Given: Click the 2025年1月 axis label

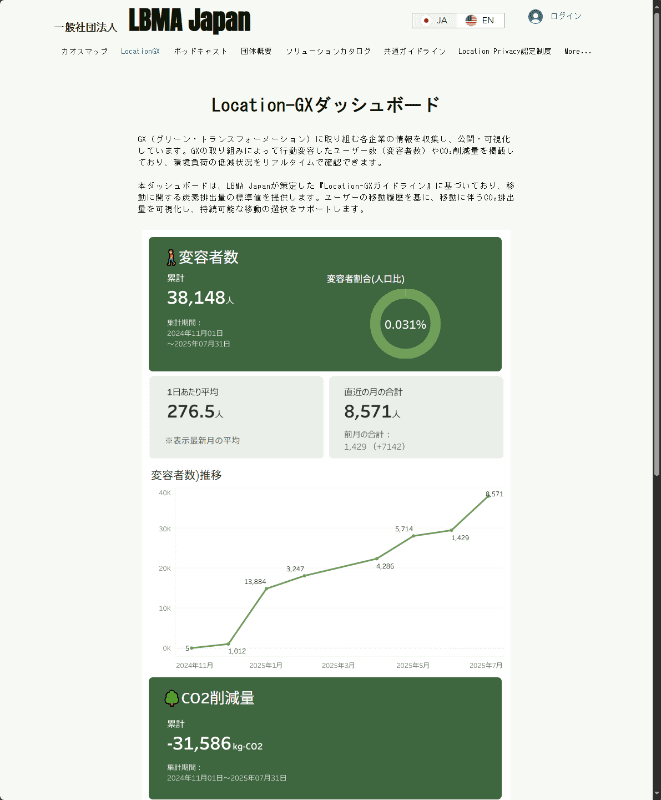Looking at the screenshot, I should pos(266,665).
